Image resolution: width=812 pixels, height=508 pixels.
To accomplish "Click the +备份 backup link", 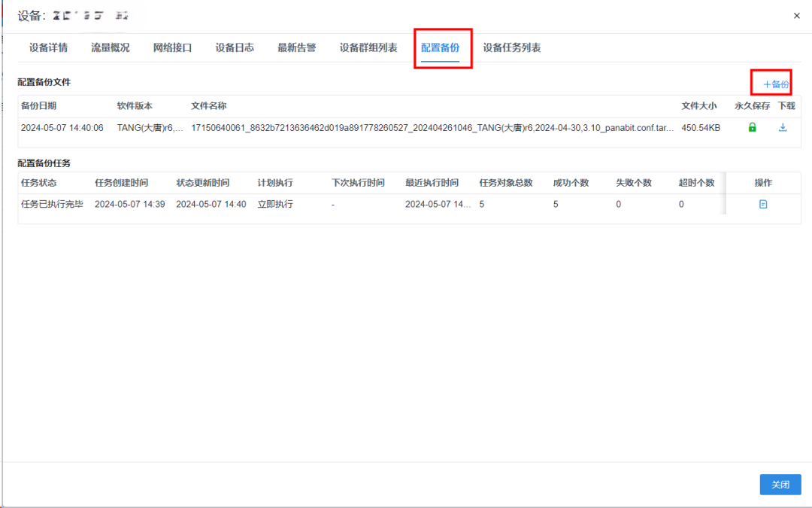I will [x=776, y=84].
